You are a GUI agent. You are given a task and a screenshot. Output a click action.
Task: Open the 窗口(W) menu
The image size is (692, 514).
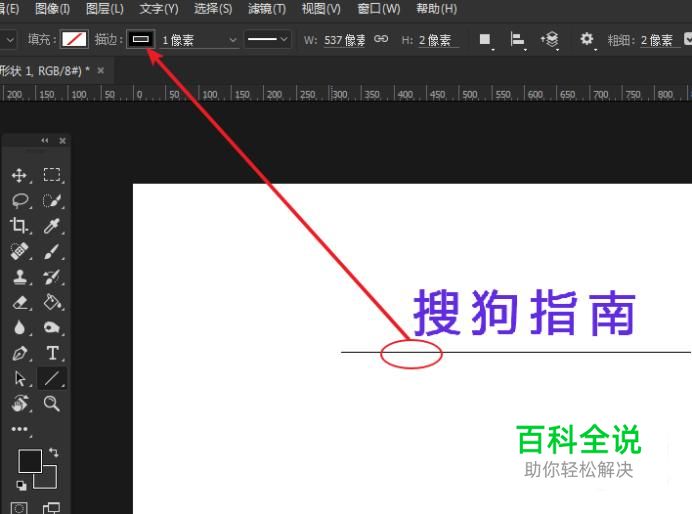pyautogui.click(x=379, y=9)
